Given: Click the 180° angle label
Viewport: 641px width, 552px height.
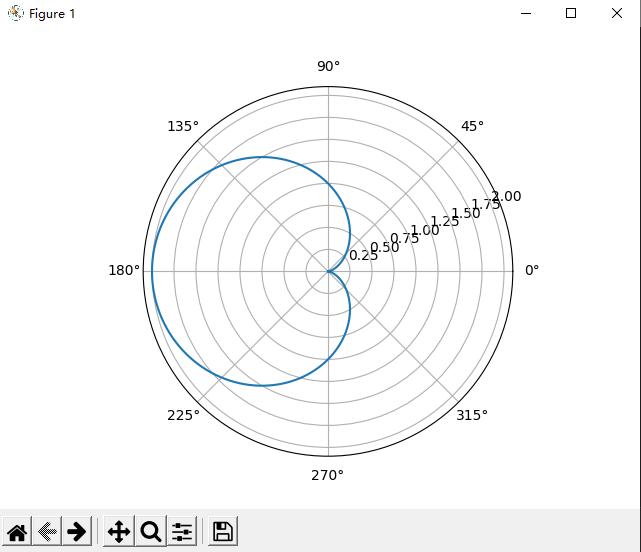Looking at the screenshot, I should pos(124,270).
